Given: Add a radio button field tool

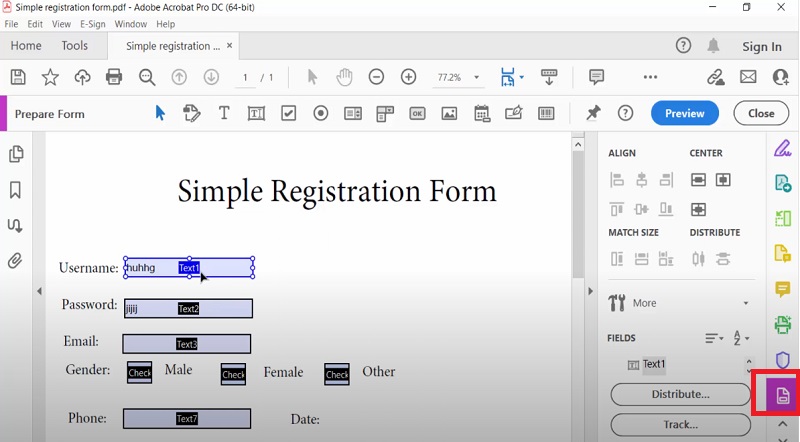Looking at the screenshot, I should click(320, 113).
